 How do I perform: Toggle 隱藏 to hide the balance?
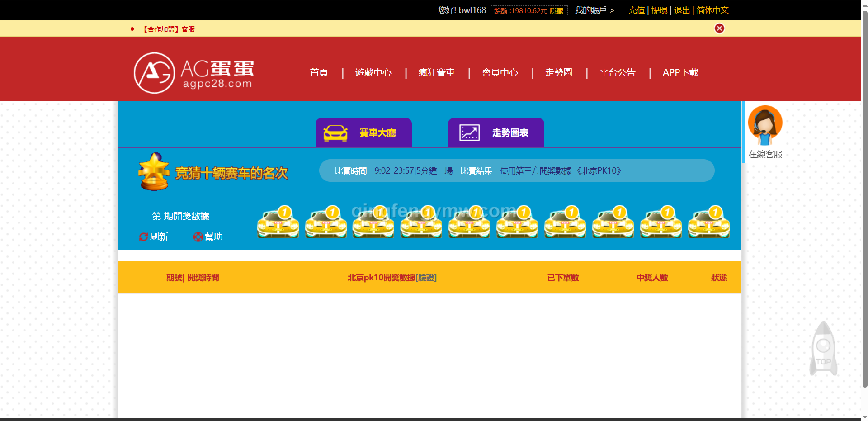tap(556, 11)
